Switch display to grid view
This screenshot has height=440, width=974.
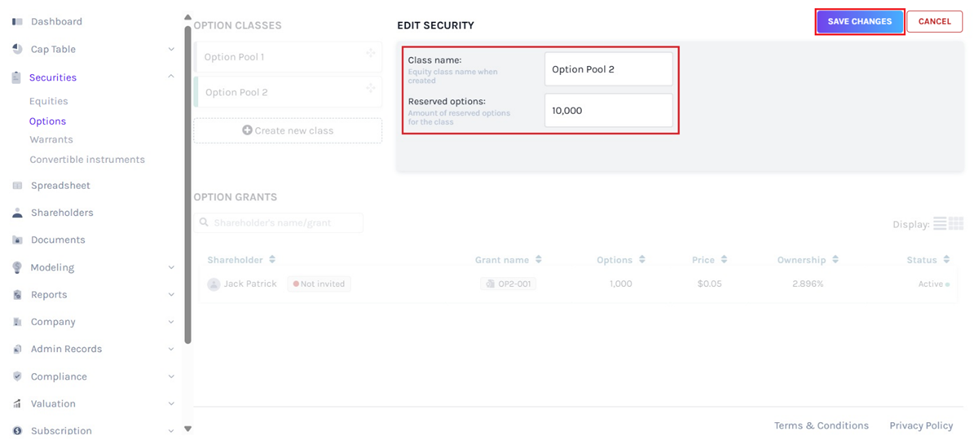(x=956, y=224)
